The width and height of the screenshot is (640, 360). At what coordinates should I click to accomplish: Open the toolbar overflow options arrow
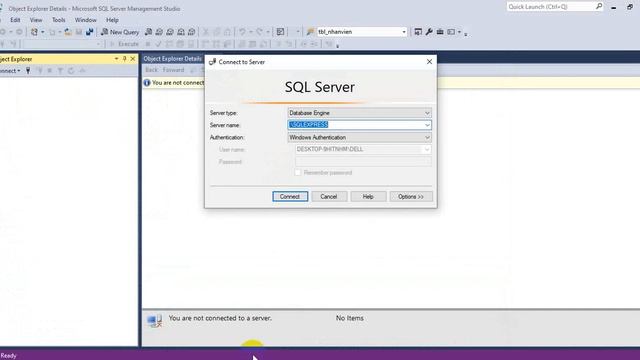[x=466, y=34]
